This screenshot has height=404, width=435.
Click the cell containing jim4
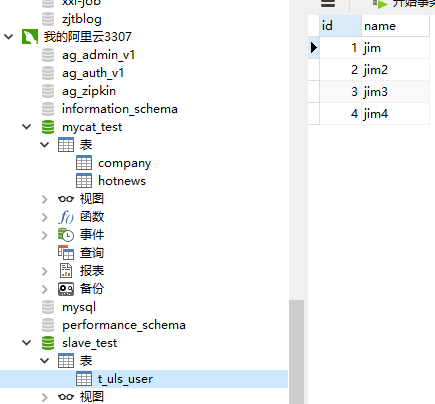coord(395,114)
